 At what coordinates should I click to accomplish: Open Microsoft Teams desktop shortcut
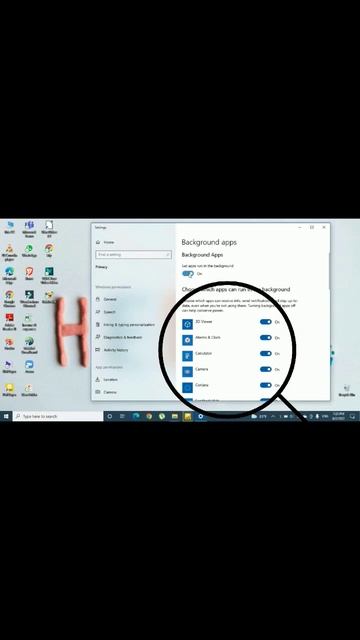pyautogui.click(x=29, y=229)
